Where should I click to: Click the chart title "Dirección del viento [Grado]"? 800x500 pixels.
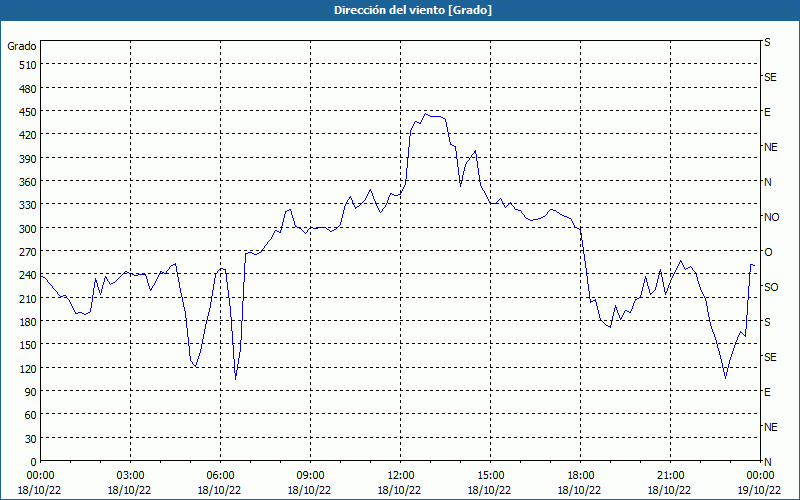tap(413, 10)
